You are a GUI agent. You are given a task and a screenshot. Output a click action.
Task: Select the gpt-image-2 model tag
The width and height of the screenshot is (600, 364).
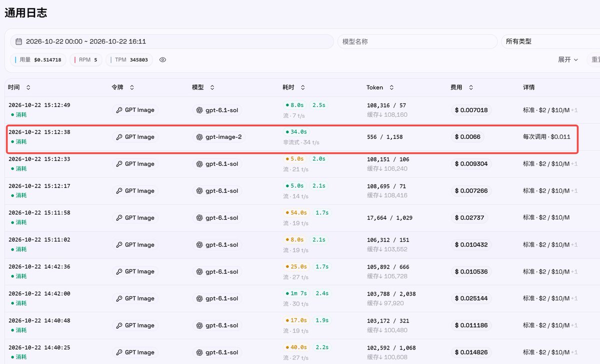(219, 137)
